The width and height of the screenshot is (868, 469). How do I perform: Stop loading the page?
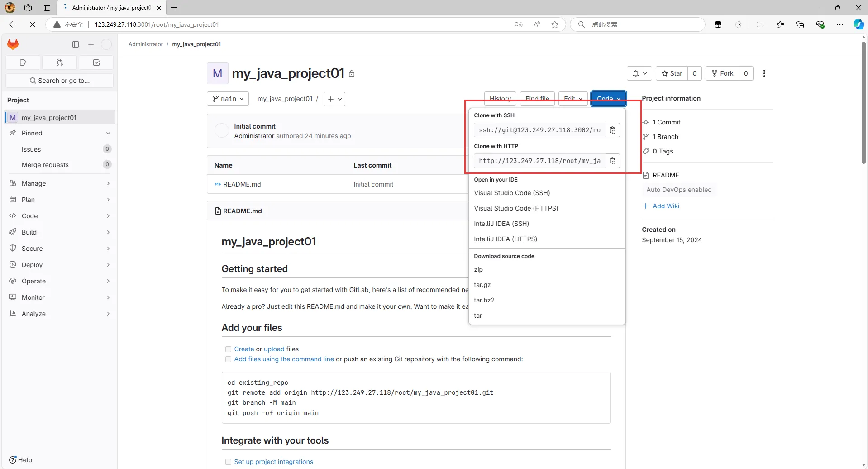coord(33,24)
